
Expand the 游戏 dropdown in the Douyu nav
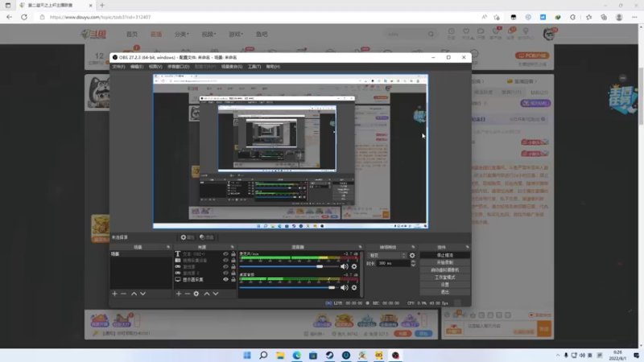point(236,34)
